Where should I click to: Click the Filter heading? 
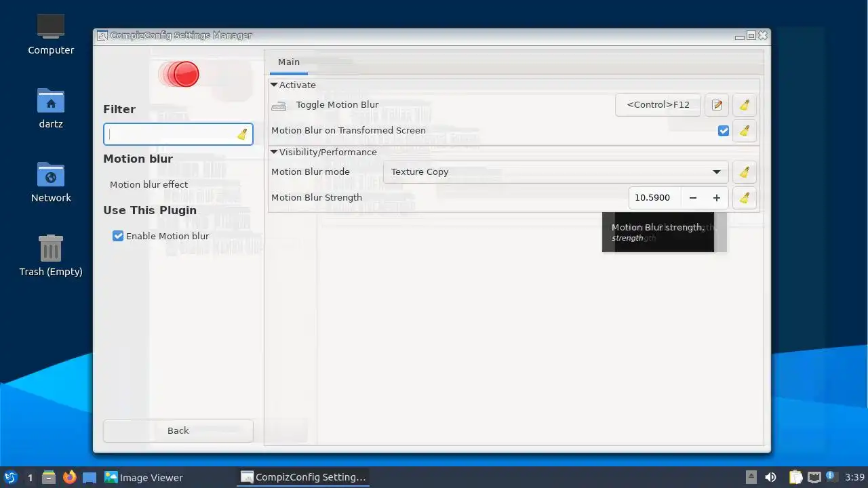(119, 109)
